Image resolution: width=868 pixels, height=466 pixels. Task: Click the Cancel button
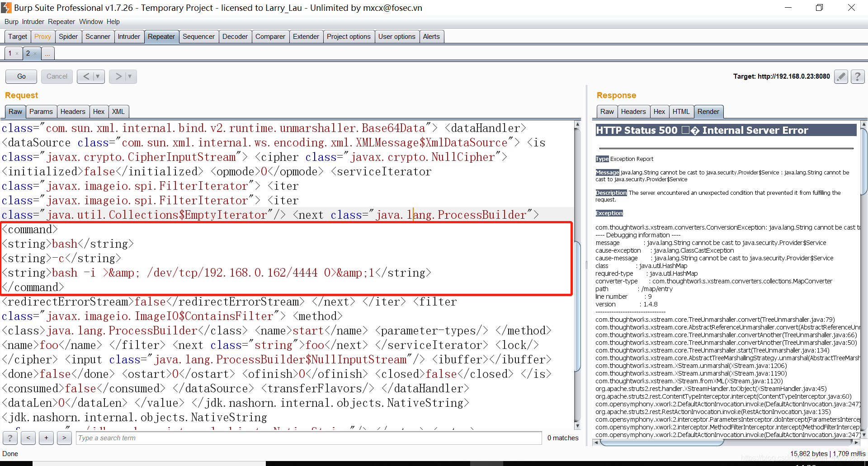[x=57, y=76]
